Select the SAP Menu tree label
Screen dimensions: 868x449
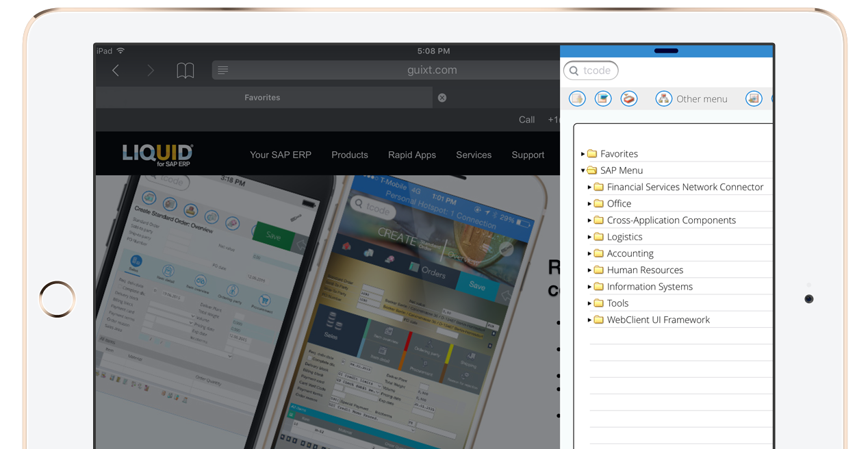(622, 170)
